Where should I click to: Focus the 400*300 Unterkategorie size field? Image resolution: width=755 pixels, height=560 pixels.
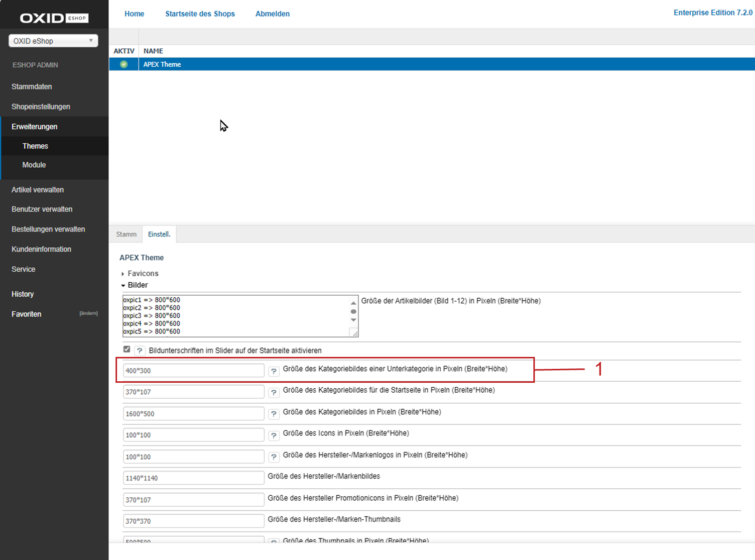tap(194, 370)
